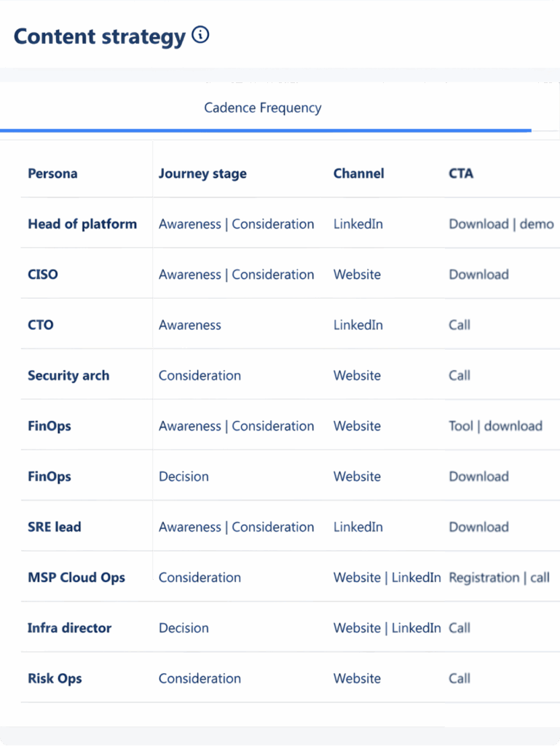
Task: Click the info icon beside Content strategy
Action: pos(200,35)
